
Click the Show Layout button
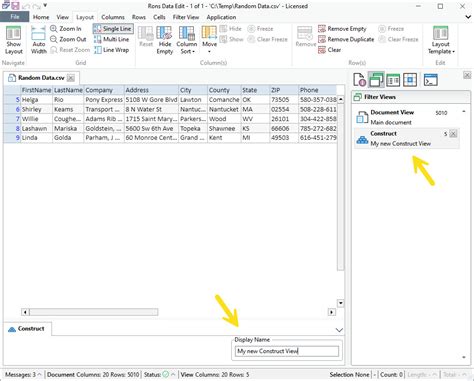point(14,40)
